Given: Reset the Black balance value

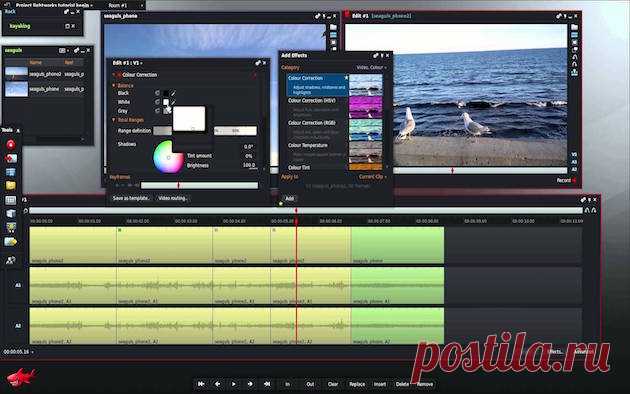Looking at the screenshot, I should (157, 93).
